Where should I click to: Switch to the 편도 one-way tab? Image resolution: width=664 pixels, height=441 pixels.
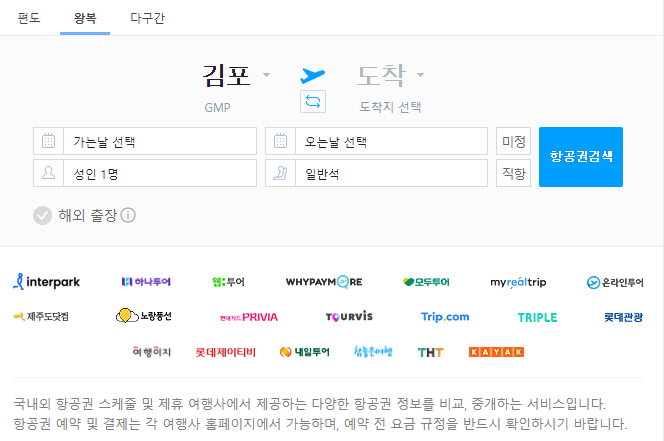click(29, 18)
